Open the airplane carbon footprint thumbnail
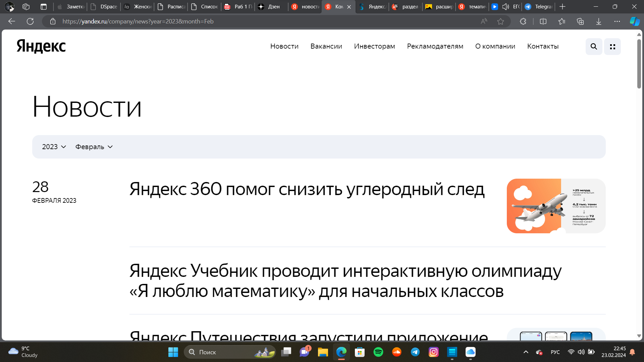This screenshot has height=362, width=644. [x=556, y=206]
